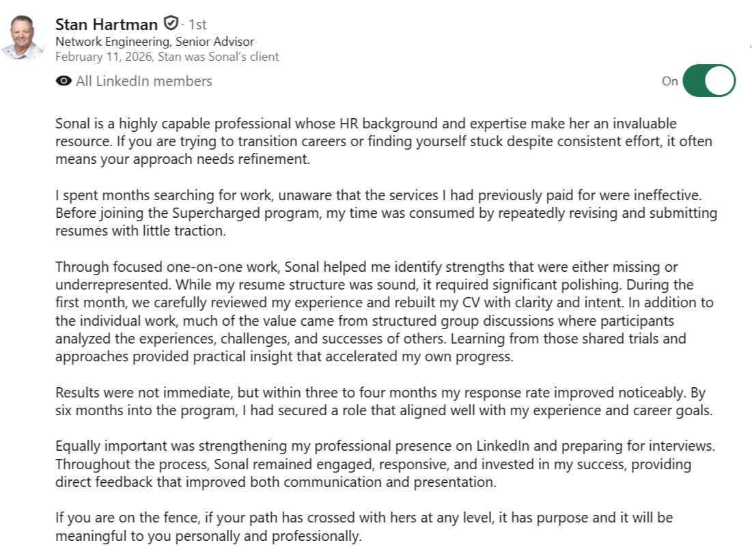Click the On label beside the toggle
The image size is (752, 560).
(669, 81)
